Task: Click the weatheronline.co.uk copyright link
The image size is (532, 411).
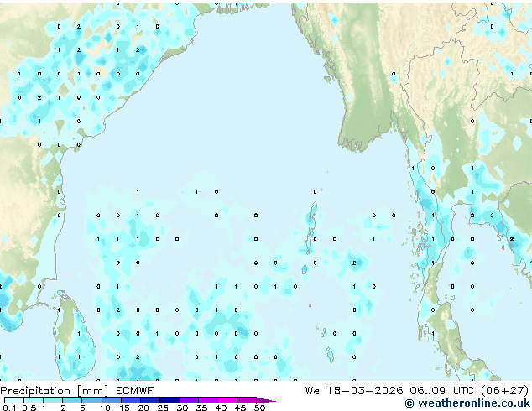Action: pyautogui.click(x=467, y=403)
